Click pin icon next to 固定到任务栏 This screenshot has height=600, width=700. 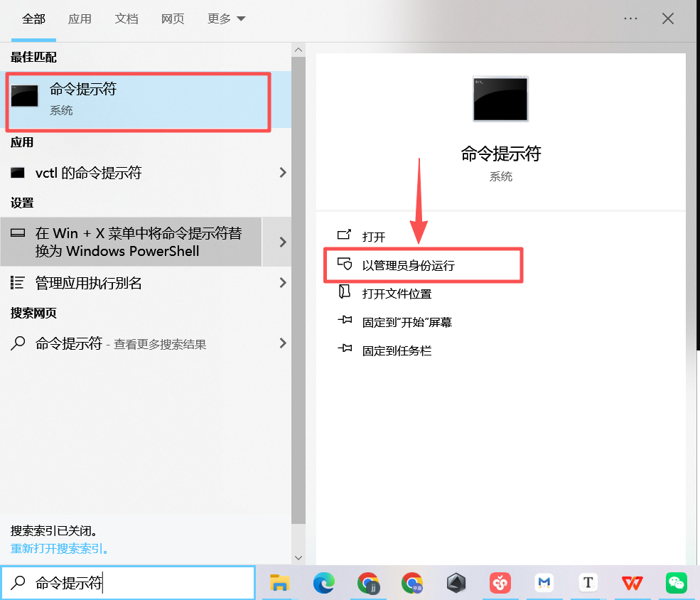tap(345, 348)
